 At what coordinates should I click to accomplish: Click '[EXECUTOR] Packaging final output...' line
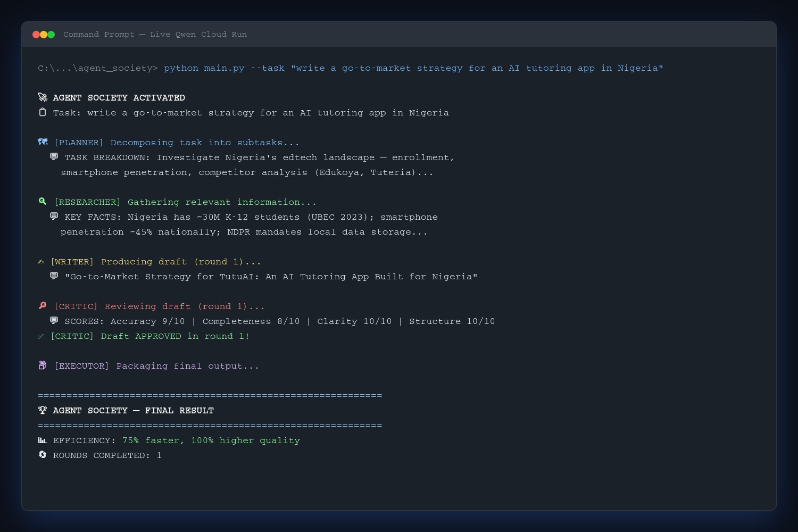[x=156, y=366]
